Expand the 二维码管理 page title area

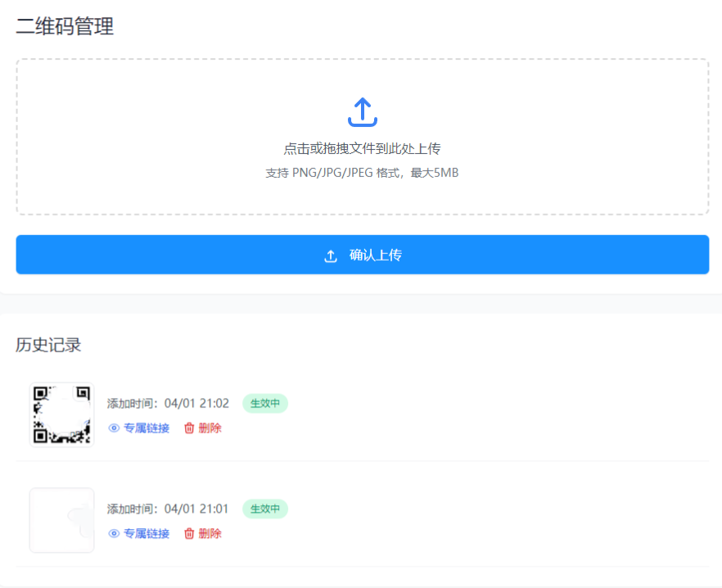pyautogui.click(x=64, y=27)
